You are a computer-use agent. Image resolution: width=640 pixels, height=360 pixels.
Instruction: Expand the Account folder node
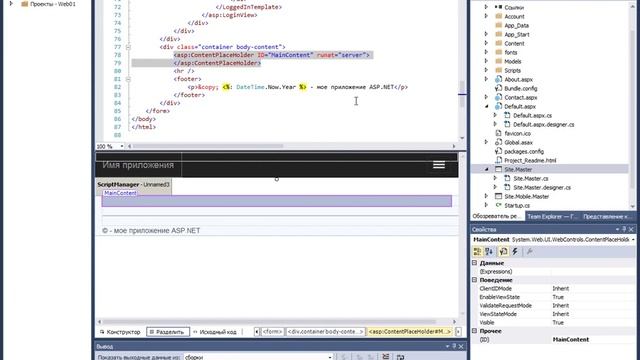pos(486,16)
